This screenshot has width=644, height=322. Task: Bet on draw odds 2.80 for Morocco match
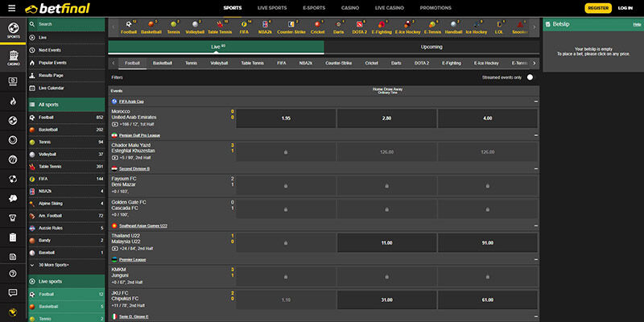386,118
